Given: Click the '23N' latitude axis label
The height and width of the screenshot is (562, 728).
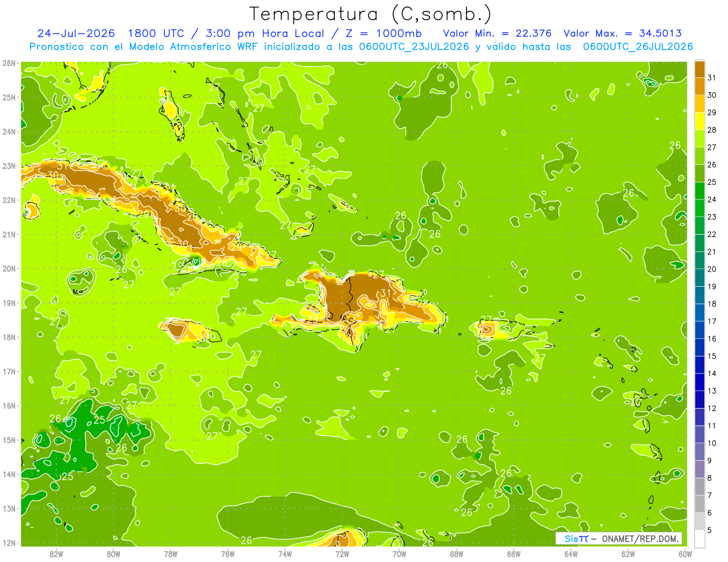Looking at the screenshot, I should click(8, 166).
